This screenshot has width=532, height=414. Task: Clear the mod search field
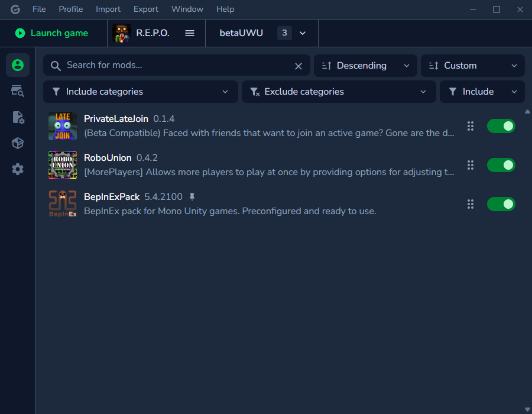299,66
